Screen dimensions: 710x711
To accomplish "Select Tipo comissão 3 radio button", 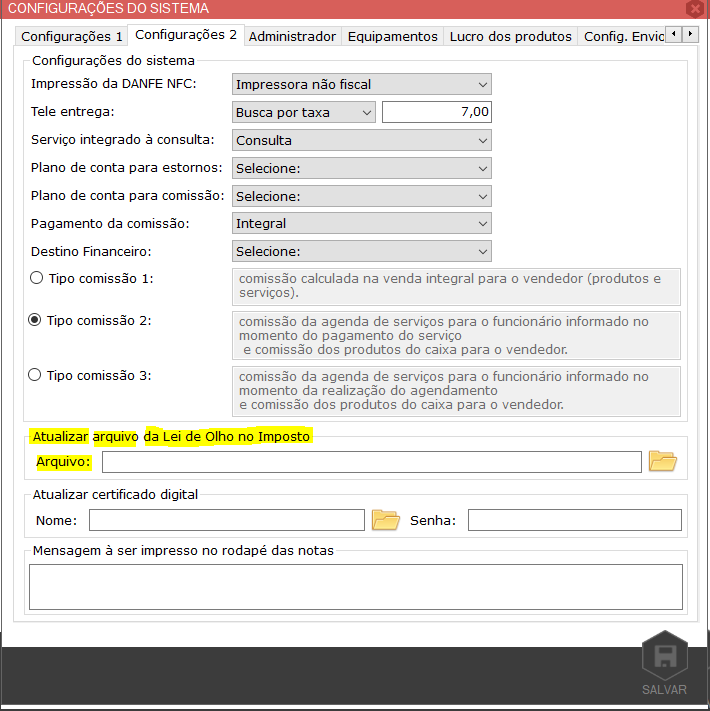I will pyautogui.click(x=34, y=375).
